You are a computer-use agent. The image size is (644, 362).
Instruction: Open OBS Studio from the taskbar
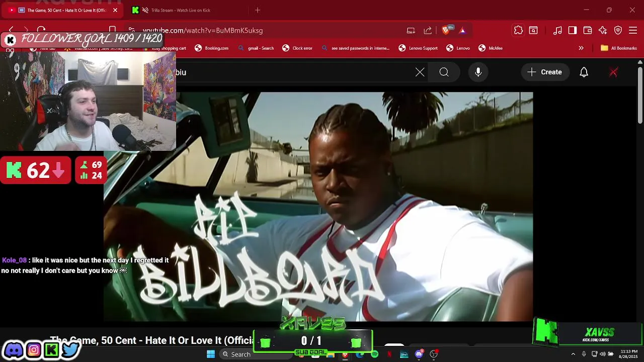tap(434, 354)
